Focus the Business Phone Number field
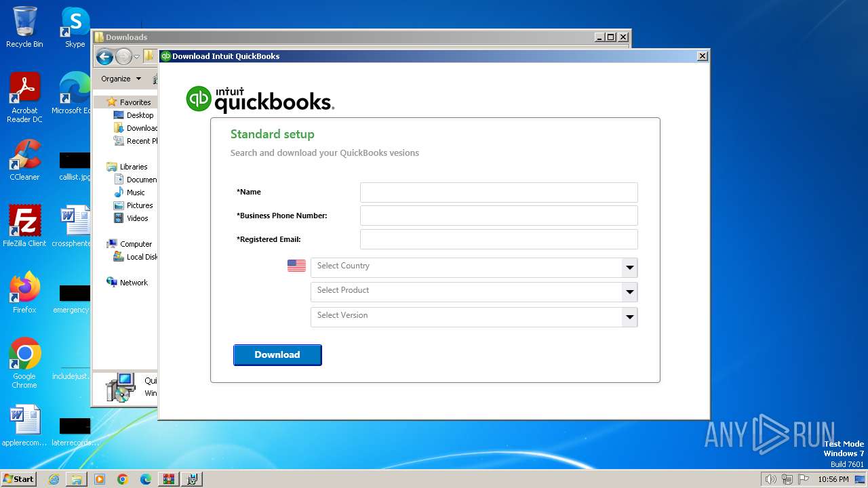The width and height of the screenshot is (868, 488). coord(498,216)
